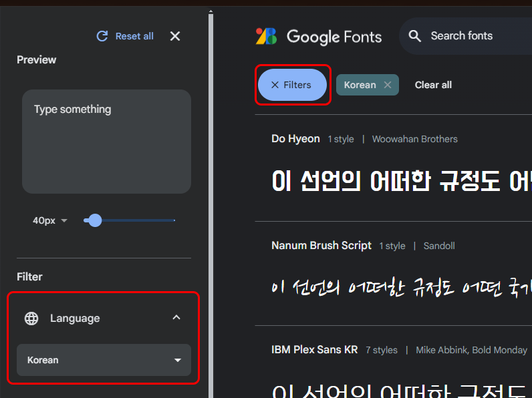Click the Sandoll designer name
Viewport: 532px width, 398px height.
tap(439, 246)
